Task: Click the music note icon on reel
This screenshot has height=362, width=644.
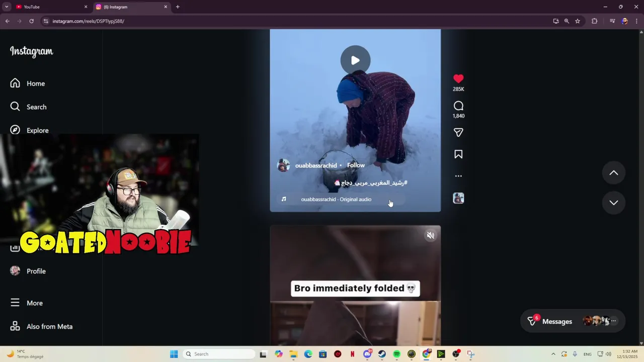Action: click(284, 199)
